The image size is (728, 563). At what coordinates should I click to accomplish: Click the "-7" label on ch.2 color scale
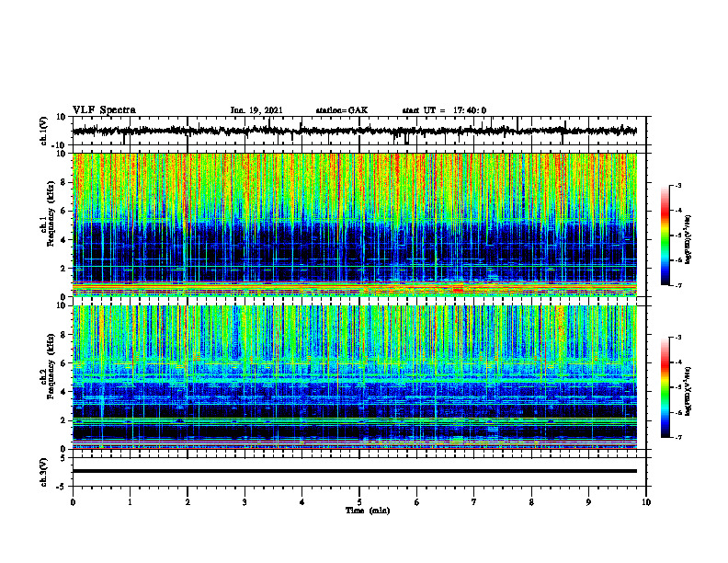[678, 437]
